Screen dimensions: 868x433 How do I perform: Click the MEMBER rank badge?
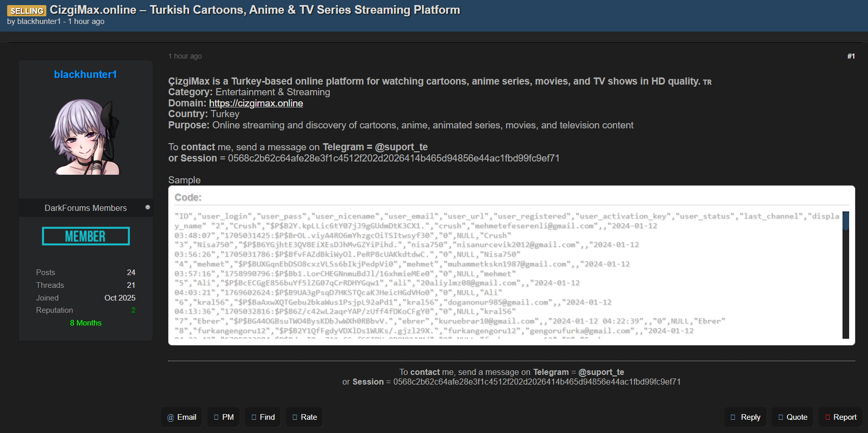tap(86, 236)
